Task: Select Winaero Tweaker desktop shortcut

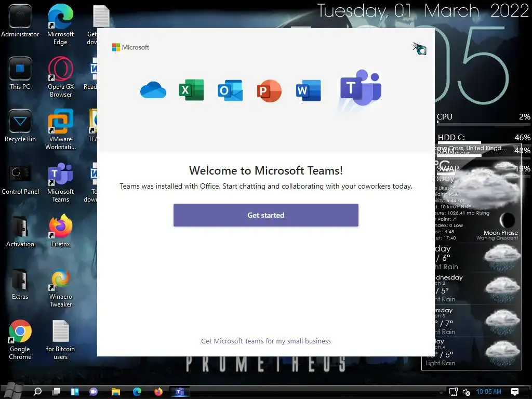Action: point(60,288)
